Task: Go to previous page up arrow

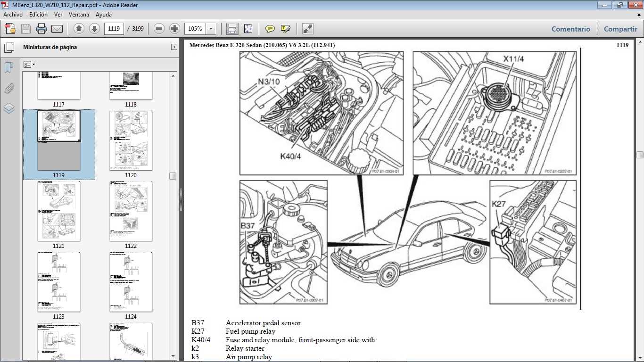Action: point(79,29)
